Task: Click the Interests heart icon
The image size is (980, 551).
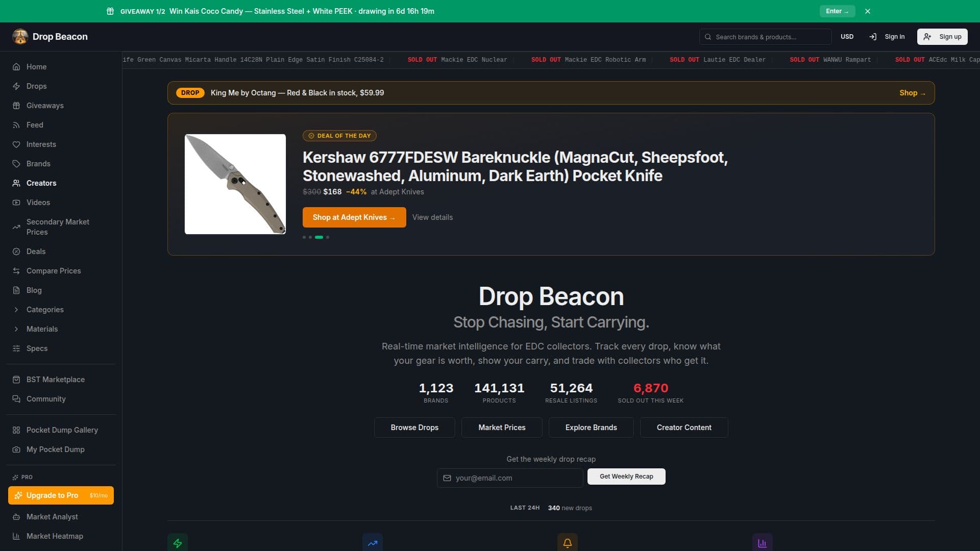Action: [16, 144]
